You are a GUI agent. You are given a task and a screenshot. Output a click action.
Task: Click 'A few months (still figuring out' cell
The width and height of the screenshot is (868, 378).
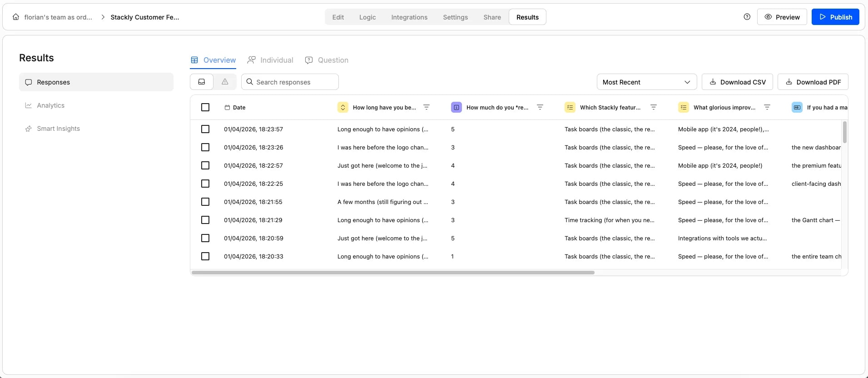(382, 202)
